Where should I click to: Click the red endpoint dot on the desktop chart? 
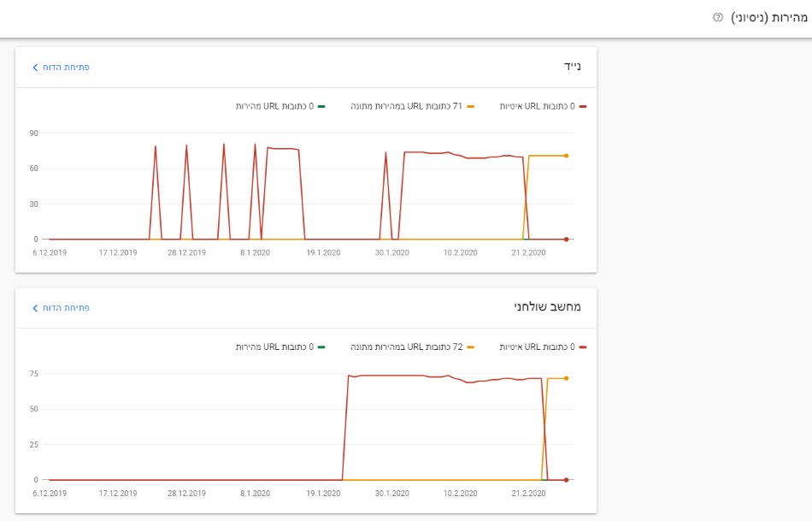click(566, 480)
